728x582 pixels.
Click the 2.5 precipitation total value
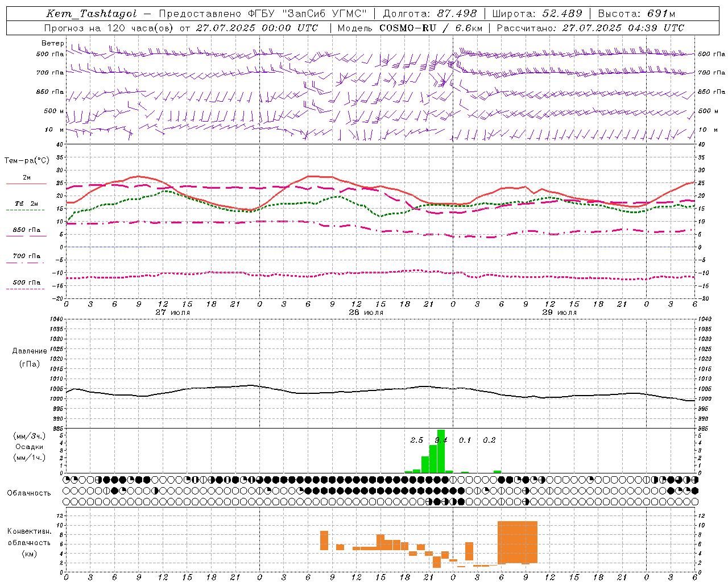pyautogui.click(x=417, y=440)
